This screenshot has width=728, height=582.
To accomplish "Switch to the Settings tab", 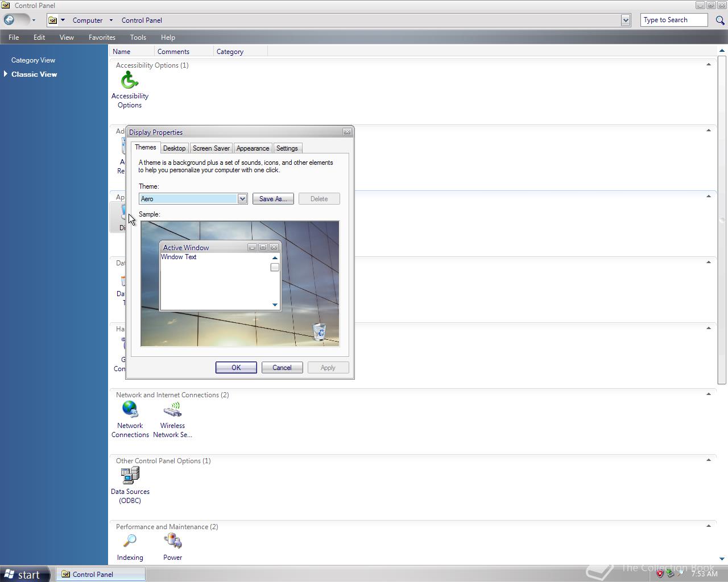I will (x=287, y=148).
